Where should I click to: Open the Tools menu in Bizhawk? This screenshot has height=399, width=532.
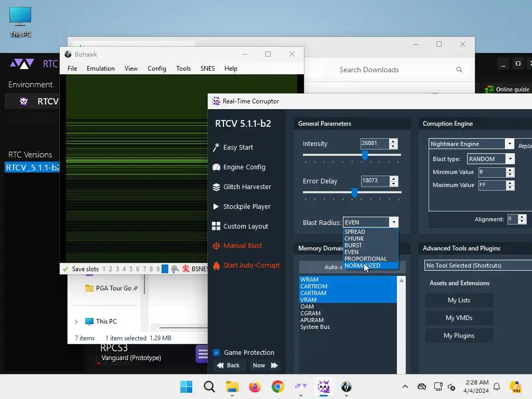[183, 69]
